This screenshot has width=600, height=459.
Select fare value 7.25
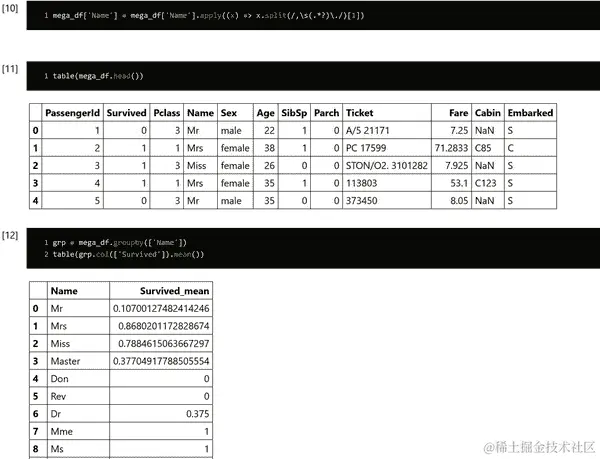[459, 130]
